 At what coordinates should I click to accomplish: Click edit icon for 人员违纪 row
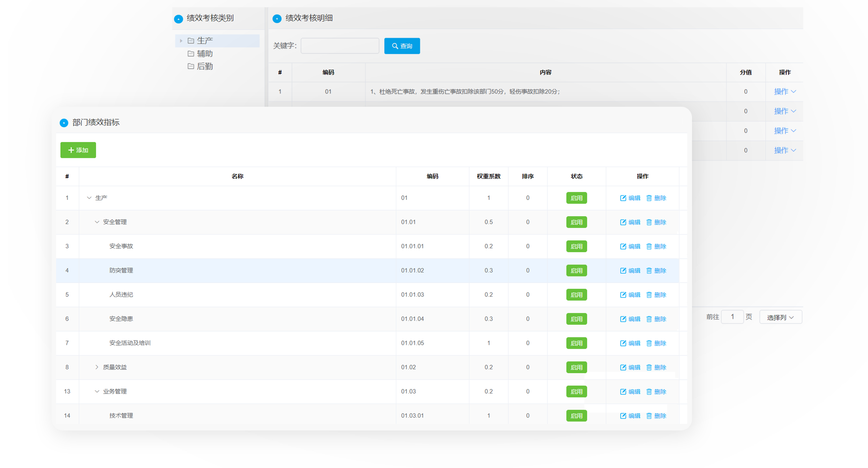click(x=623, y=295)
